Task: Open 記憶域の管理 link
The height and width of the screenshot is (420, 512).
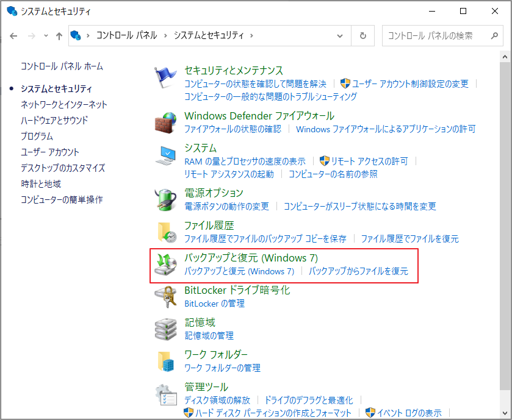Action: point(209,335)
